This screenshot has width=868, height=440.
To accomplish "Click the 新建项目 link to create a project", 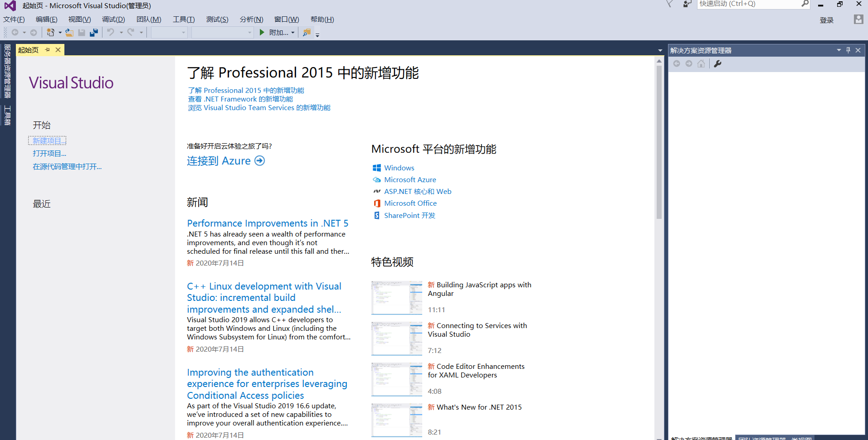I will 47,140.
